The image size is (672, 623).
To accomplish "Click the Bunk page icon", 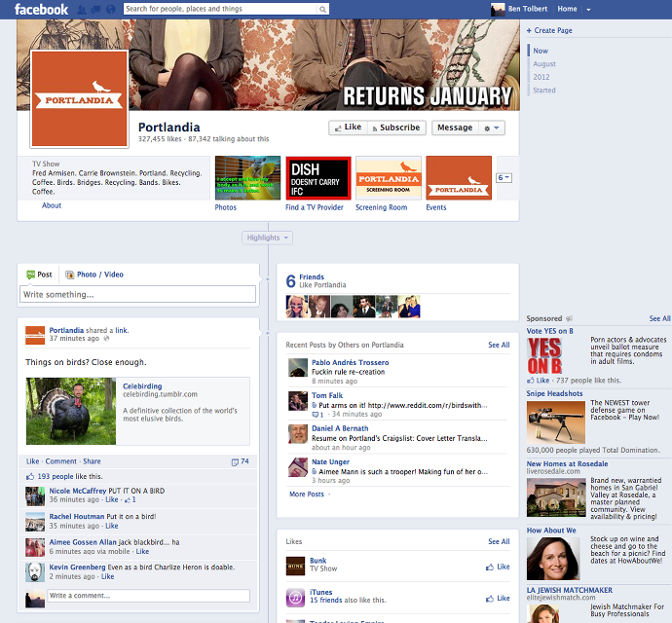I will 295,566.
